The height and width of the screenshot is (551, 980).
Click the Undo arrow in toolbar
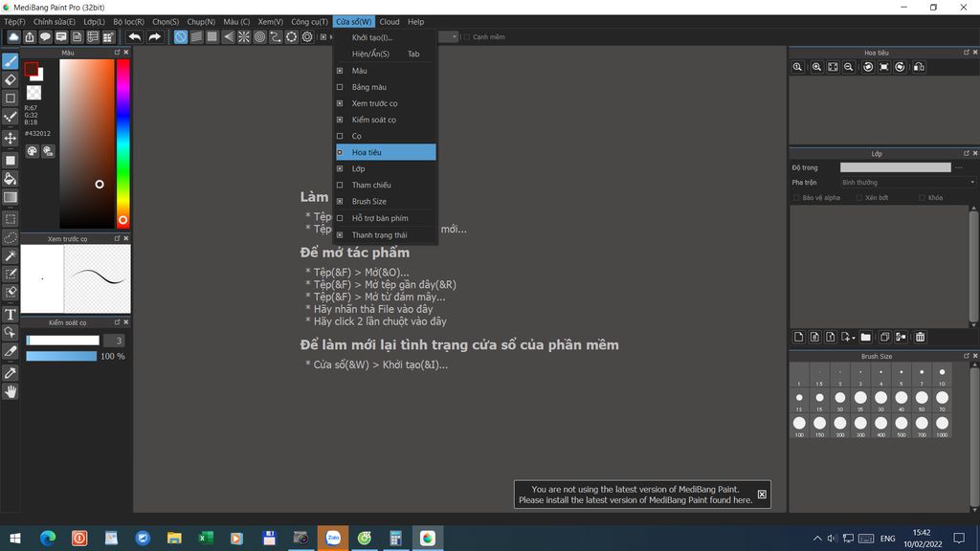pyautogui.click(x=135, y=37)
